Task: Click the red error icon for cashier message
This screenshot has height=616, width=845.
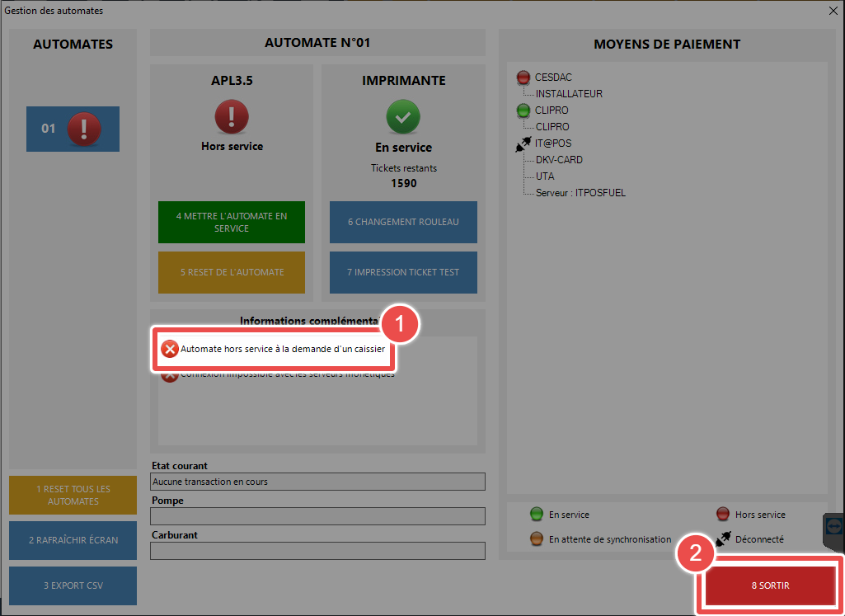Action: [x=169, y=350]
